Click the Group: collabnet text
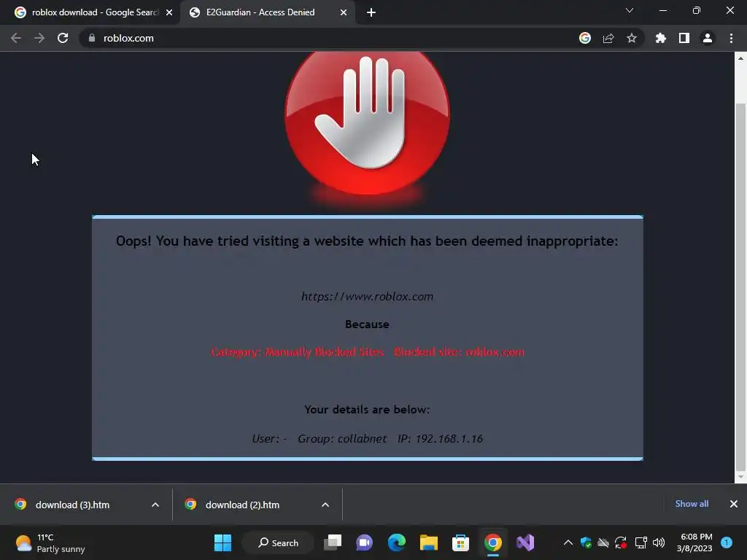The image size is (747, 560). tap(342, 438)
